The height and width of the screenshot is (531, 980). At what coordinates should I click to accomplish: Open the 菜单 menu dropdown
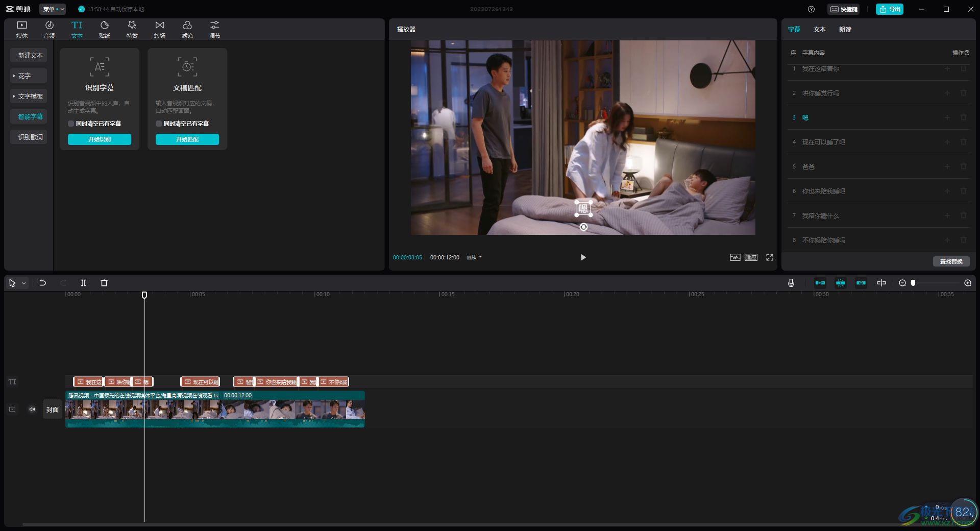click(53, 9)
